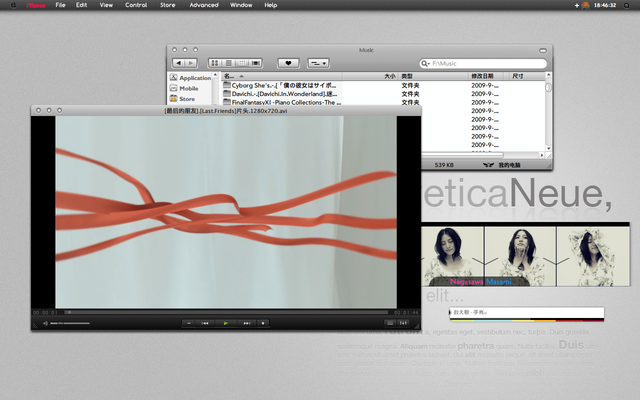Click the wings icon in the status bar

point(488,165)
